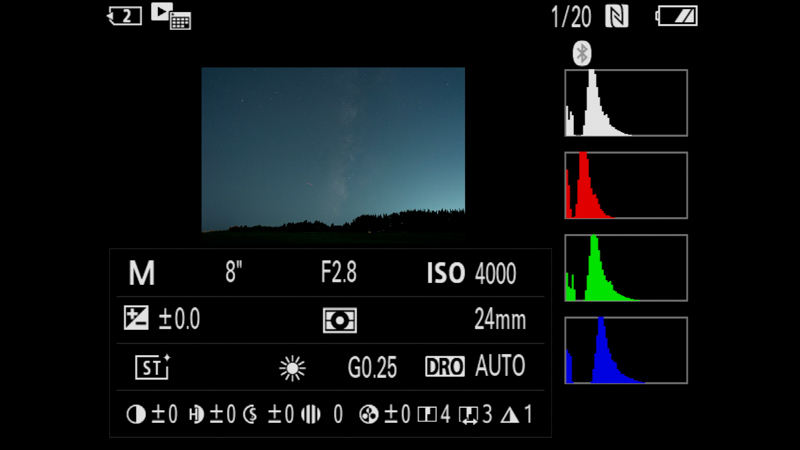Click the memory card slot 2 icon
The width and height of the screenshot is (800, 450).
(x=124, y=16)
